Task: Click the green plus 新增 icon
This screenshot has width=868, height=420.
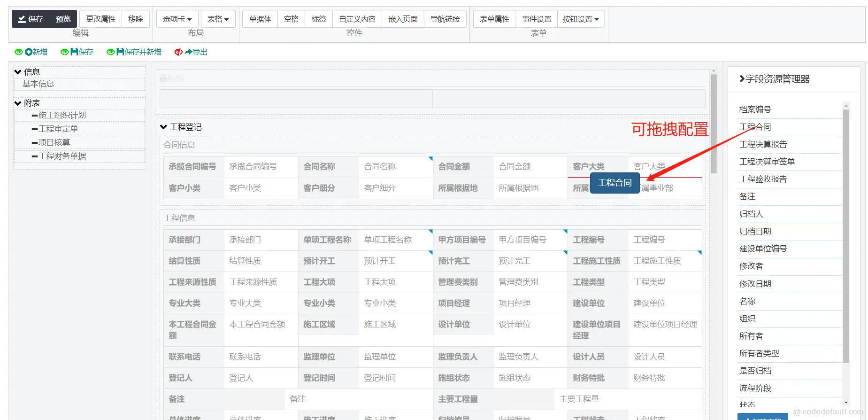Action: (x=29, y=52)
